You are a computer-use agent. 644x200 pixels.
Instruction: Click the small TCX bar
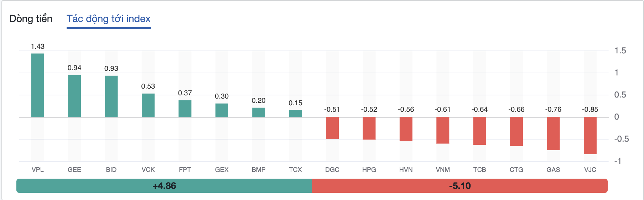pyautogui.click(x=295, y=114)
